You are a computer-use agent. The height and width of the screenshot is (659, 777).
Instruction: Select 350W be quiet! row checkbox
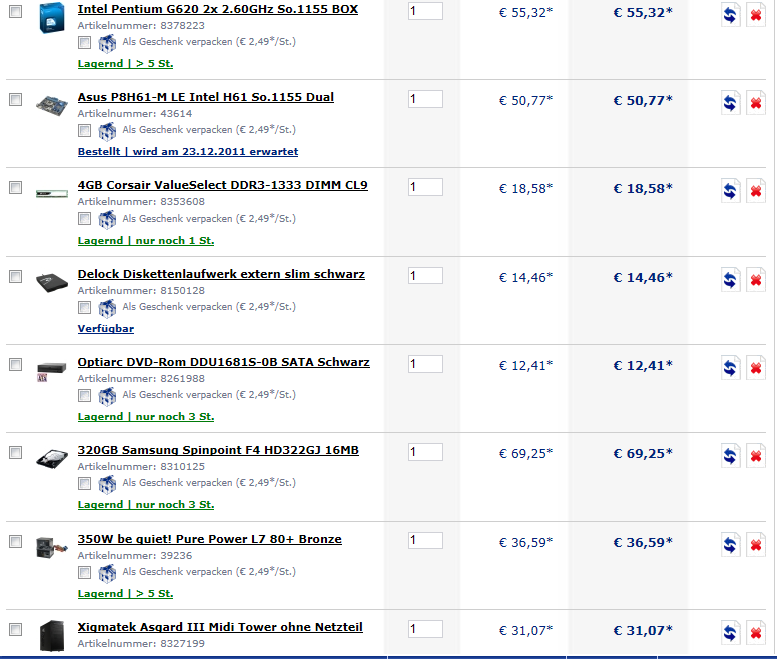[x=16, y=542]
